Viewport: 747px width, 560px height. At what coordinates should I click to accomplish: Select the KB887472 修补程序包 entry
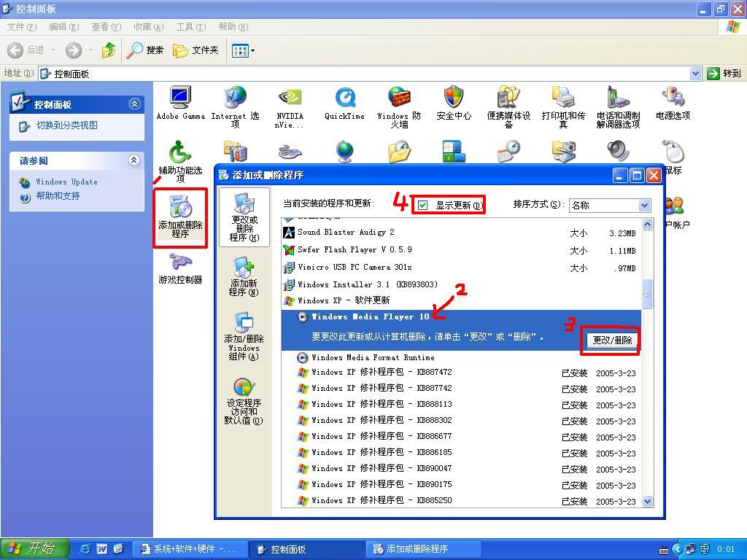[461, 373]
